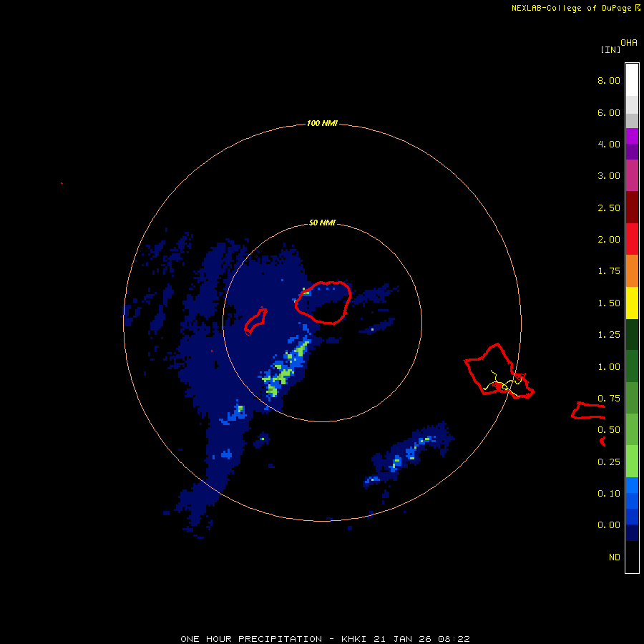The width and height of the screenshot is (644, 644).
Task: Click the 2.00 legend value
Action: pyautogui.click(x=609, y=240)
